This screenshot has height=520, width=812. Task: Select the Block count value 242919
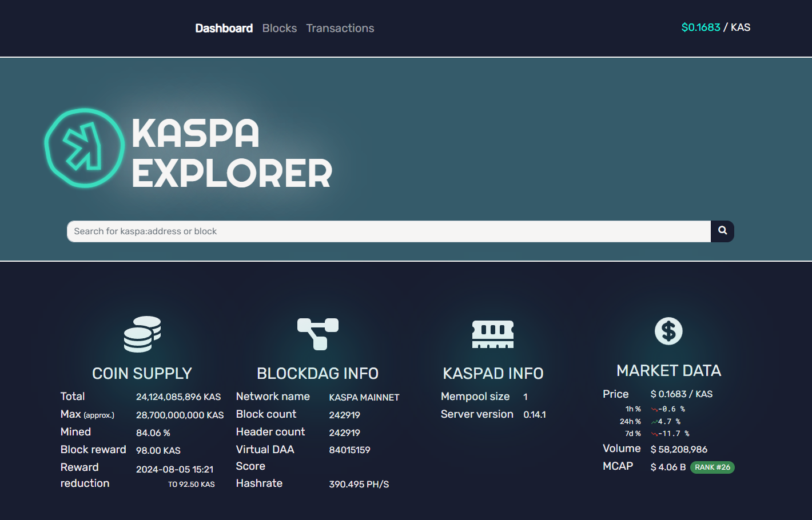345,415
